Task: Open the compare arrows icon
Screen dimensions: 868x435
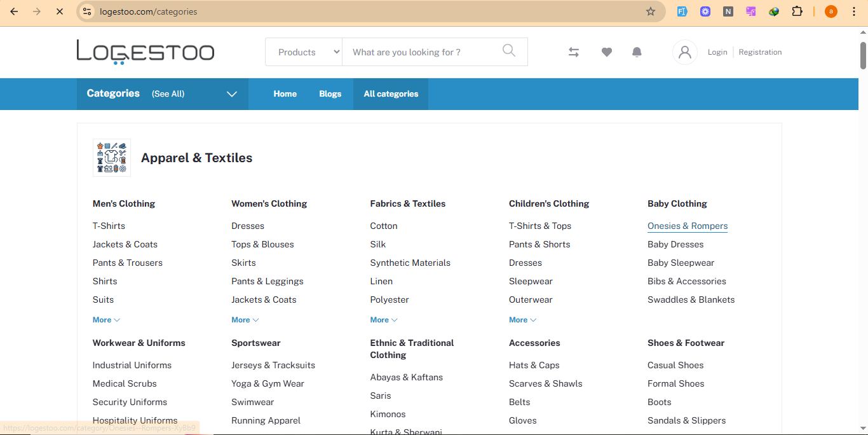Action: tap(574, 52)
